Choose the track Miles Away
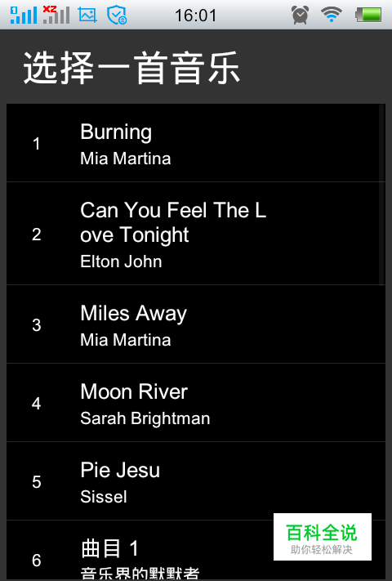This screenshot has height=581, width=392. pos(196,324)
